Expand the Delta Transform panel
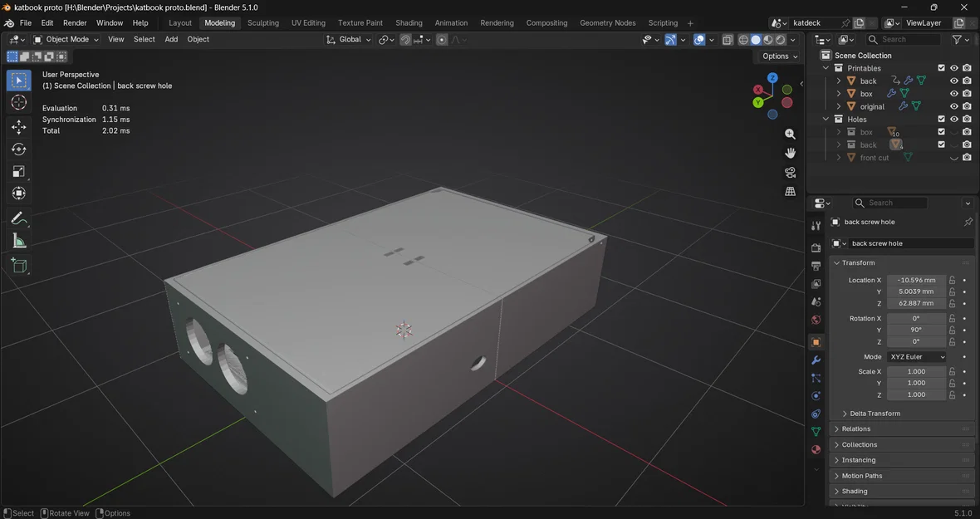The image size is (980, 519). (845, 414)
